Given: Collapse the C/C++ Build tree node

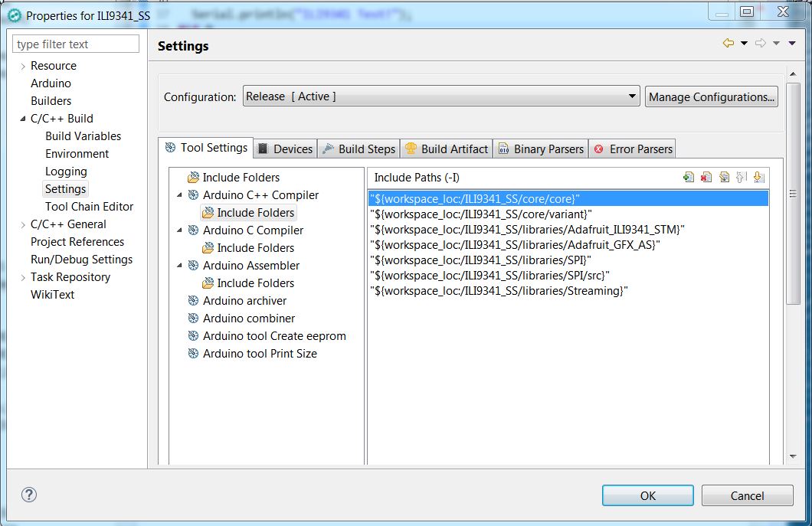Looking at the screenshot, I should pos(23,119).
